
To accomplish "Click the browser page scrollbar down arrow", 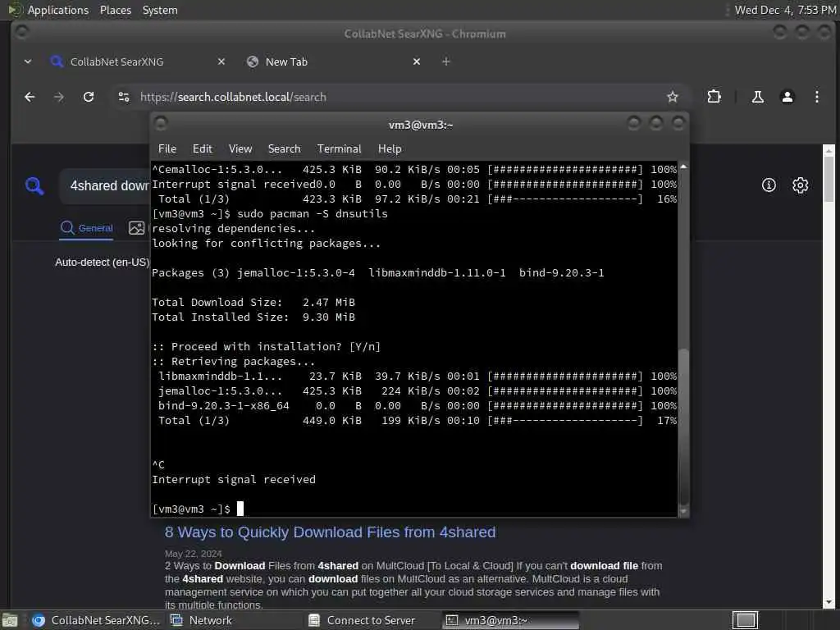I will (829, 602).
